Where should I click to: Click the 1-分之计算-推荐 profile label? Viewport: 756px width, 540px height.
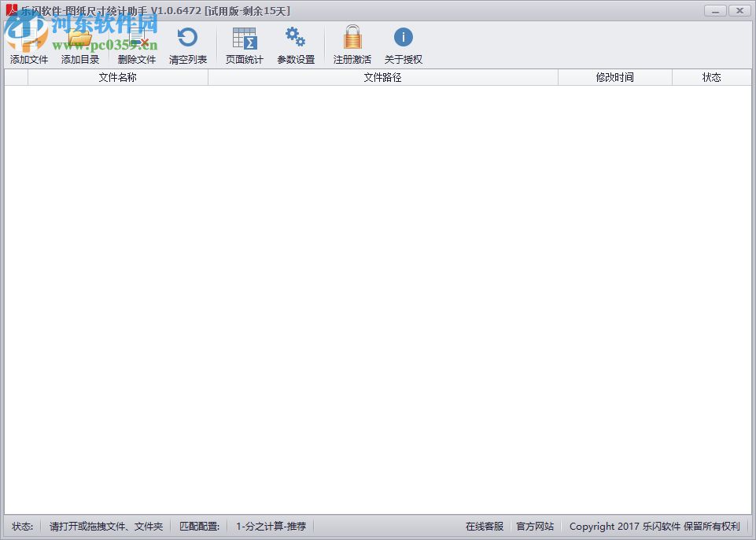pyautogui.click(x=271, y=526)
